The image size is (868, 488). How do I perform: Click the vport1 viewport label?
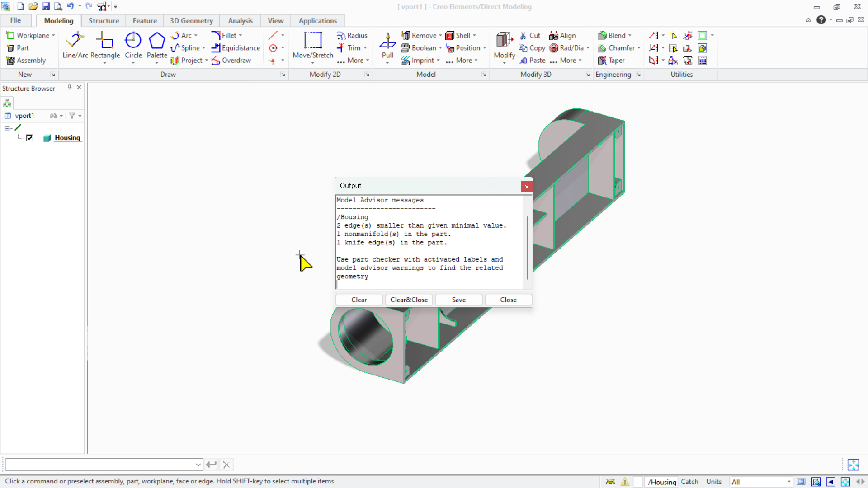(x=24, y=116)
